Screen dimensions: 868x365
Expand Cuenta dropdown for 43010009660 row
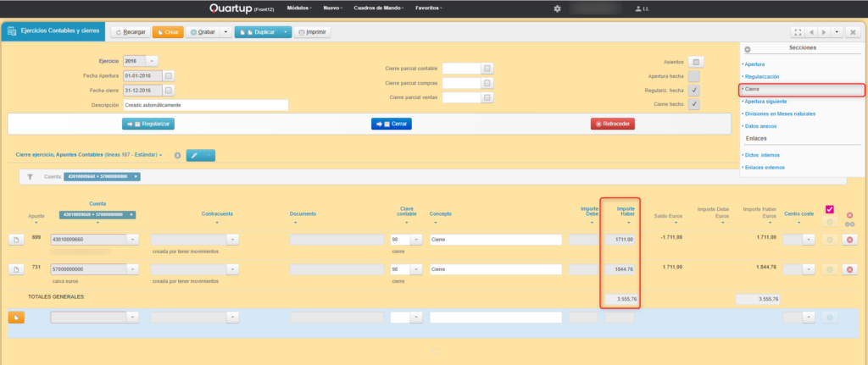click(132, 241)
